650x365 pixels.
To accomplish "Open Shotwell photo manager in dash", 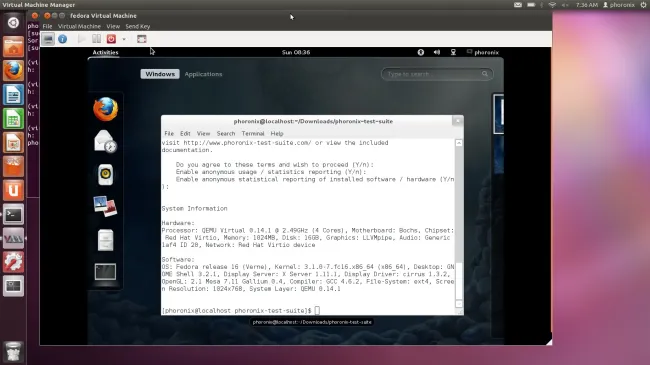I will tap(105, 207).
